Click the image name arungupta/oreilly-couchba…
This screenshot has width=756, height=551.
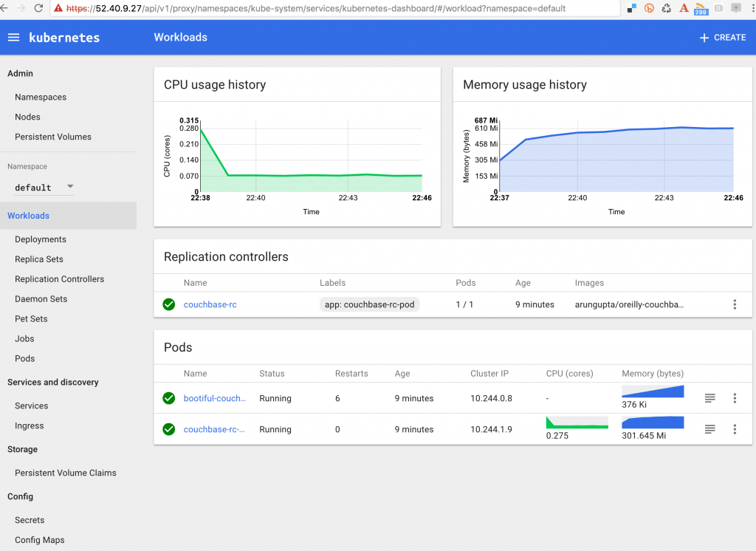pyautogui.click(x=629, y=304)
